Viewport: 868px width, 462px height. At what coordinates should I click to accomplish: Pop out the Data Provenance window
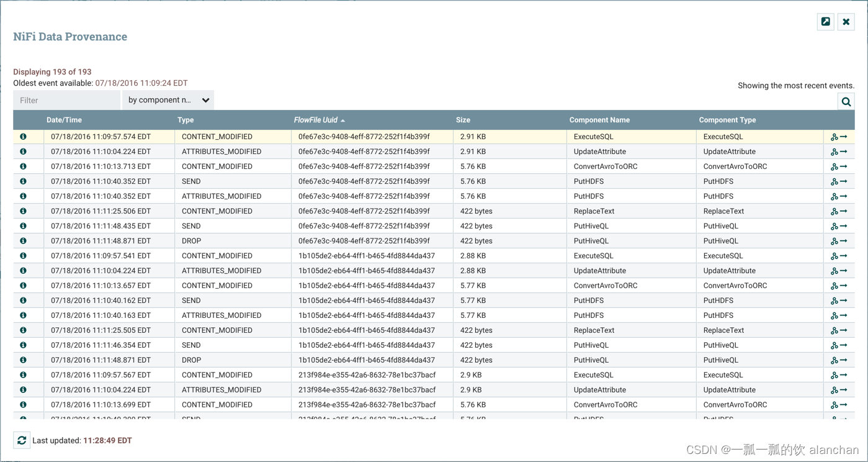point(825,22)
